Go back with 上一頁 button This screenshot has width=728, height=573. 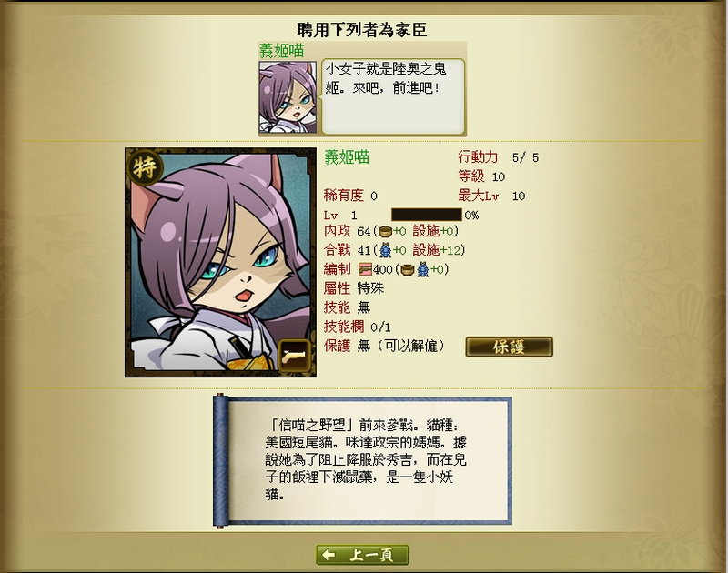click(x=362, y=555)
